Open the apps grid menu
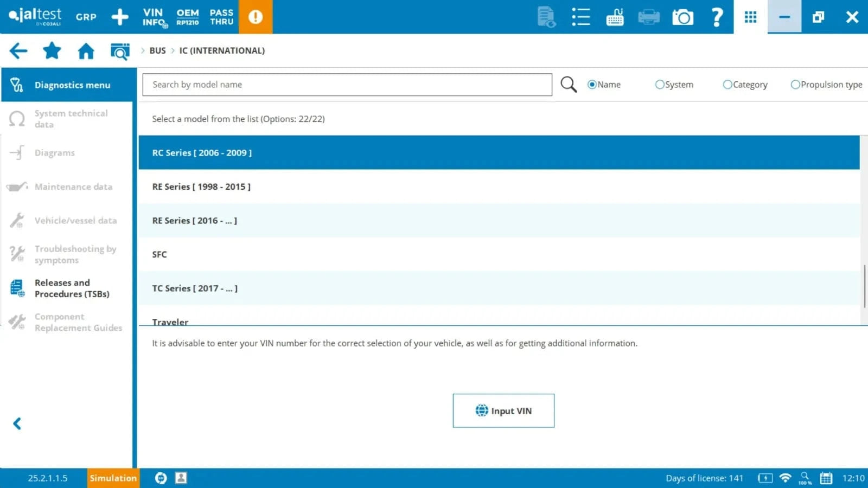This screenshot has height=488, width=868. [x=750, y=17]
